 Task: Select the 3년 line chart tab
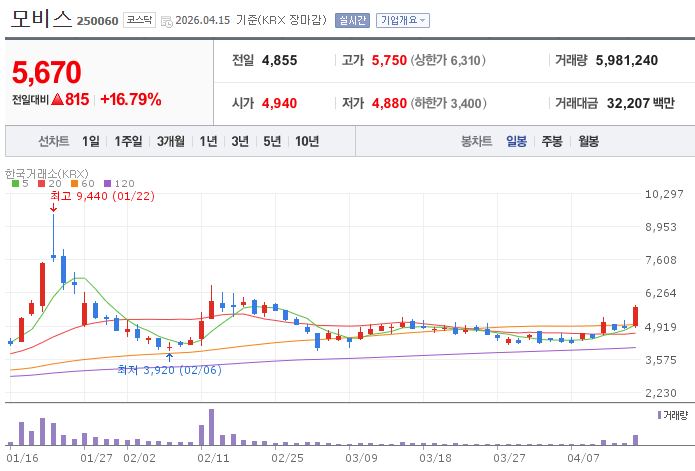240,141
